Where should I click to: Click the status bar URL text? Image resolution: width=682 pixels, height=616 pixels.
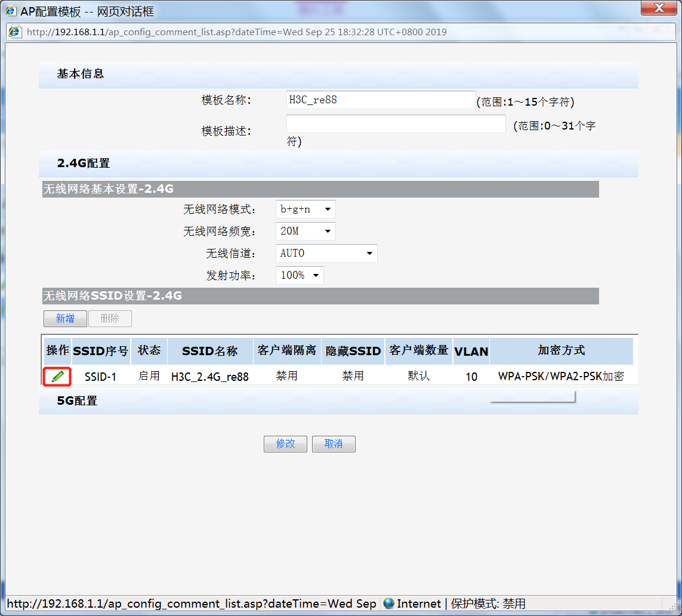(192, 604)
